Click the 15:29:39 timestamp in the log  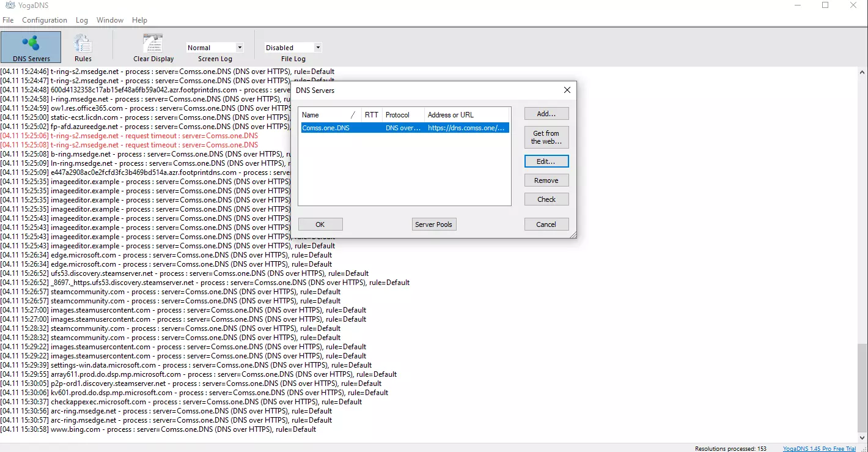pyautogui.click(x=24, y=365)
